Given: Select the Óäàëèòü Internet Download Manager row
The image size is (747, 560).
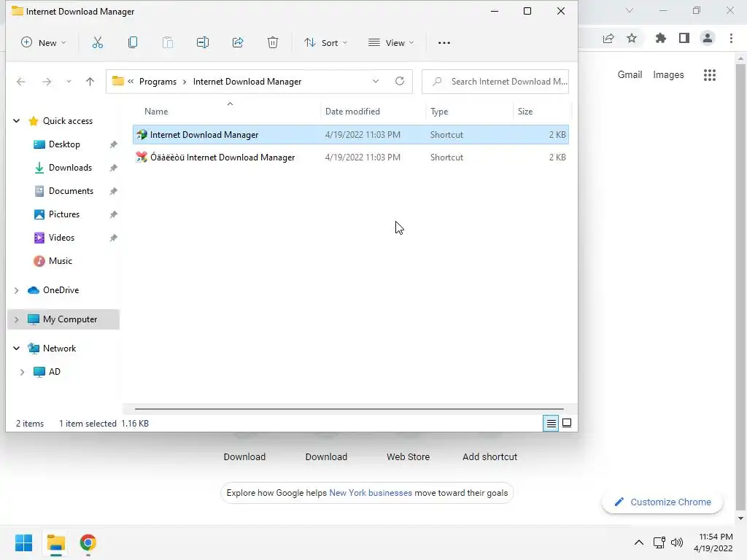Looking at the screenshot, I should [x=351, y=157].
